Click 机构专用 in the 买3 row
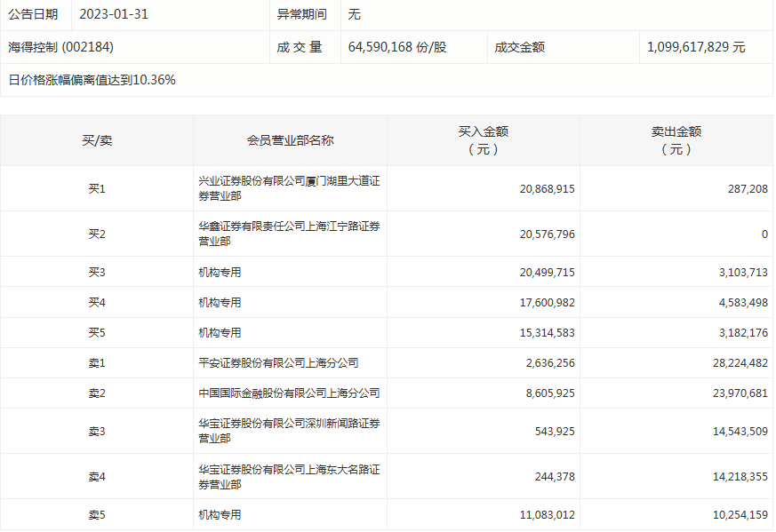 coord(220,273)
